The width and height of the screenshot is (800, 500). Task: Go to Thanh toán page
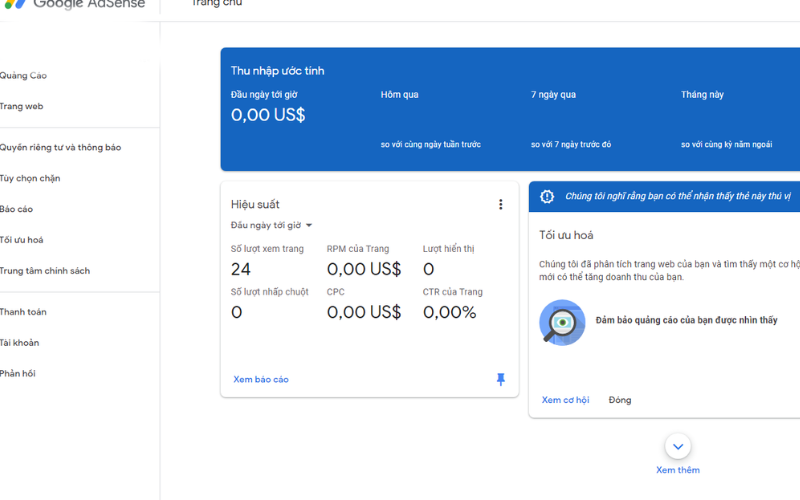coord(24,312)
